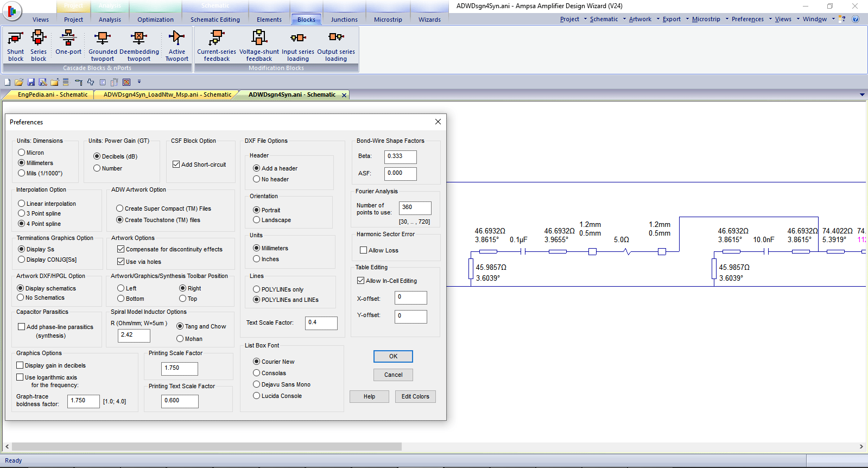Viewport: 868px width, 468px height.
Task: Insert an Active Twoport block
Action: [176, 46]
